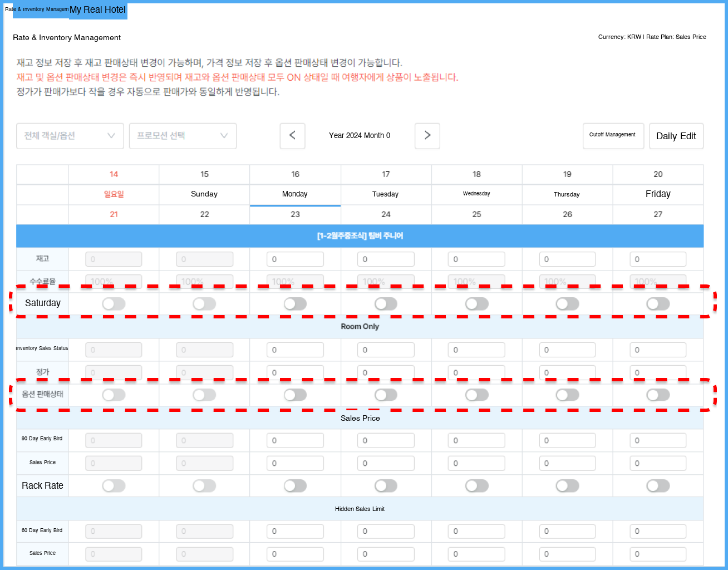Screen dimensions: 728x570
Task: Toggle Rack Rate switch under Tuesday
Action: [386, 486]
